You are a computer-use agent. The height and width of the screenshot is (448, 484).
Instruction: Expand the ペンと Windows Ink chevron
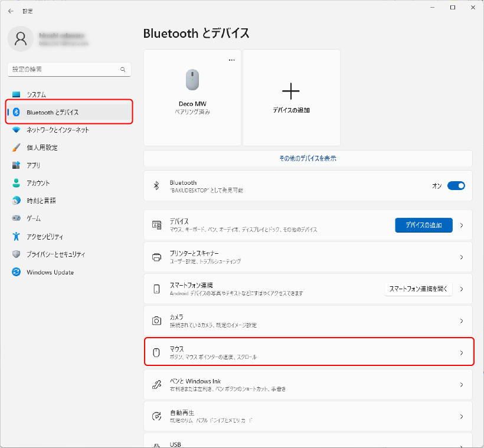click(462, 385)
